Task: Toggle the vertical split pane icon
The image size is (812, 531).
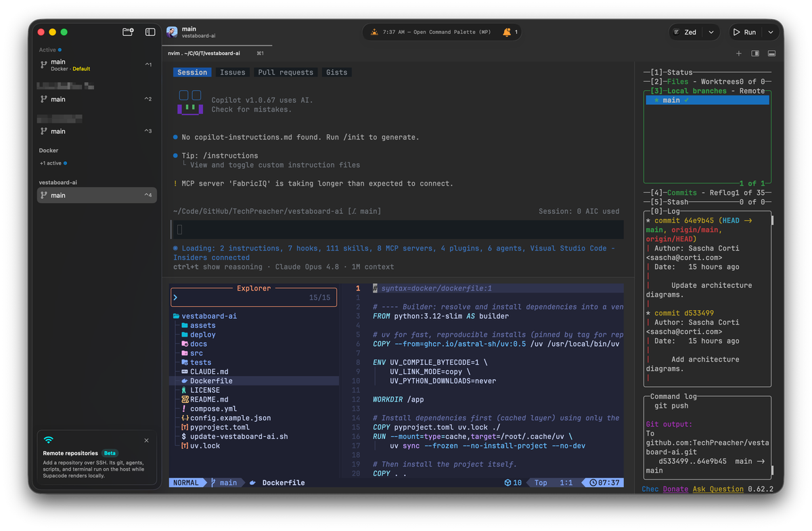Action: coord(755,53)
